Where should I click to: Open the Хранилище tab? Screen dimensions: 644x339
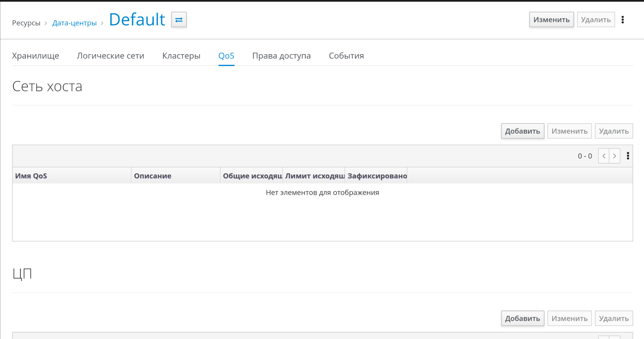pos(36,56)
